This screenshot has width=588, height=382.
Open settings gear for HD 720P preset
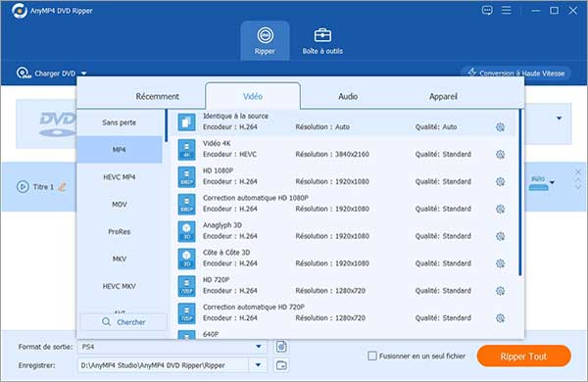click(500, 291)
